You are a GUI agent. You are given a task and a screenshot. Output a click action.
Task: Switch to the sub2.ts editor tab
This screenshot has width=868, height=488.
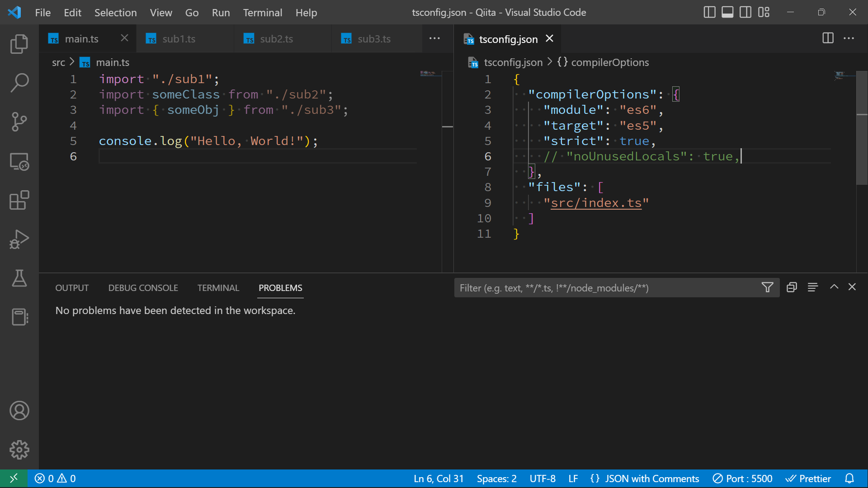(x=276, y=39)
